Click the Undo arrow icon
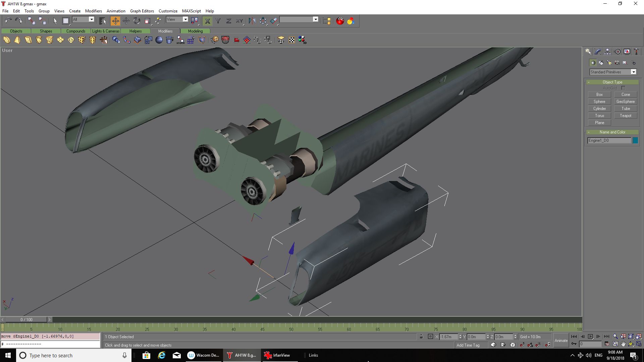Viewport: 644px width, 362px height. point(8,21)
